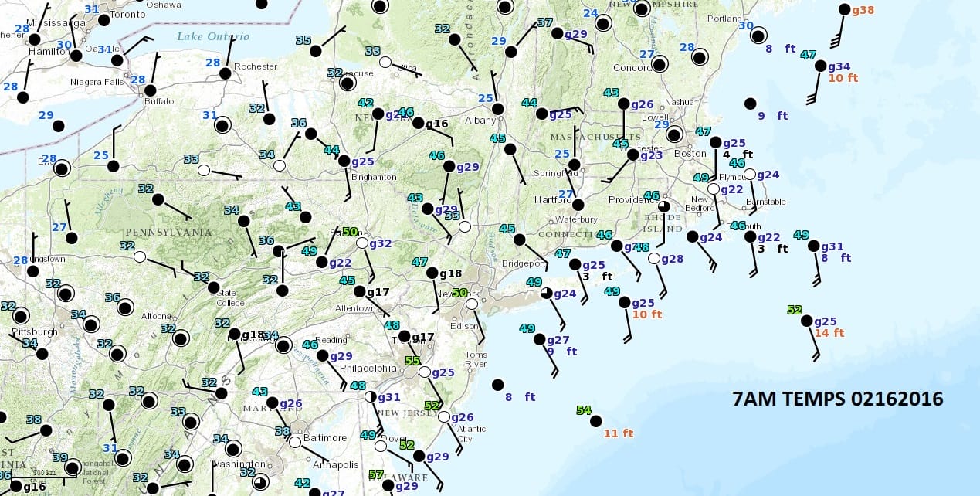Click the open-circle Baltimore station marker
This screenshot has height=496, width=980.
tap(294, 442)
